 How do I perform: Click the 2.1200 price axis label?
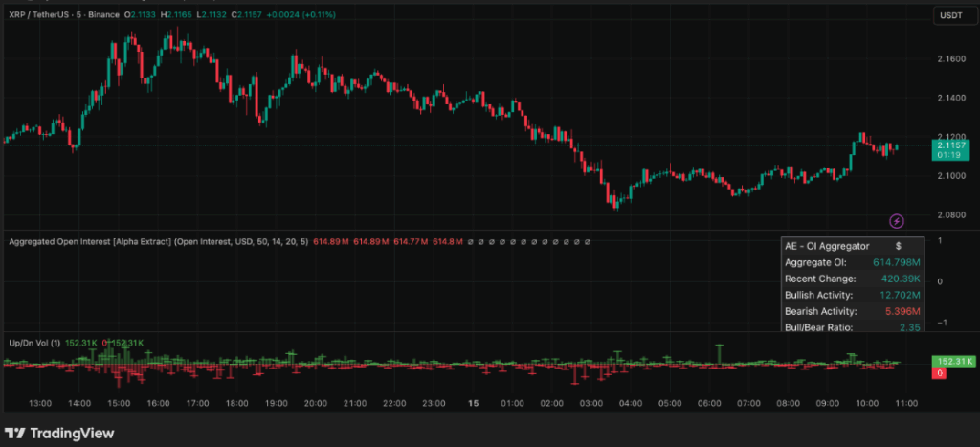pyautogui.click(x=952, y=136)
